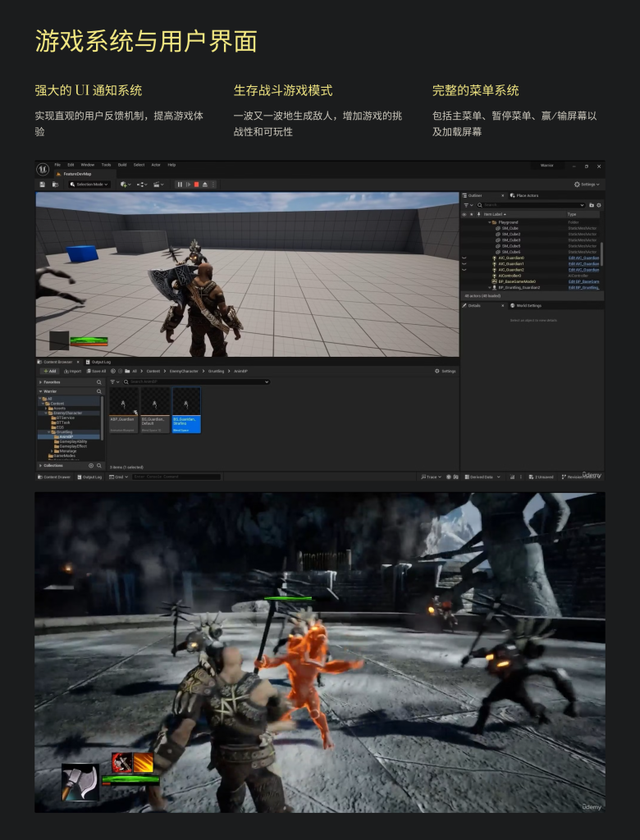Switch to the Place Actors tab
The width and height of the screenshot is (640, 840).
[x=524, y=195]
